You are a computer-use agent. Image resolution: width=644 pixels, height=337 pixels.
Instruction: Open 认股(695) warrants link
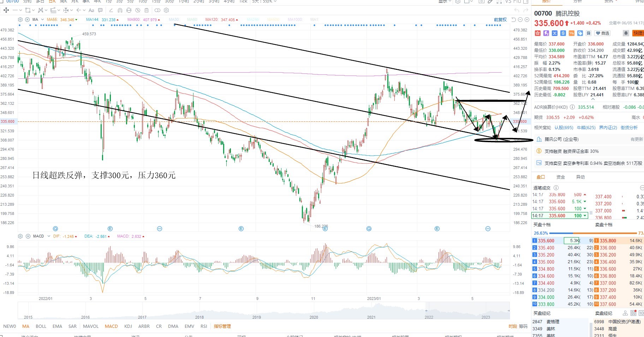[564, 128]
